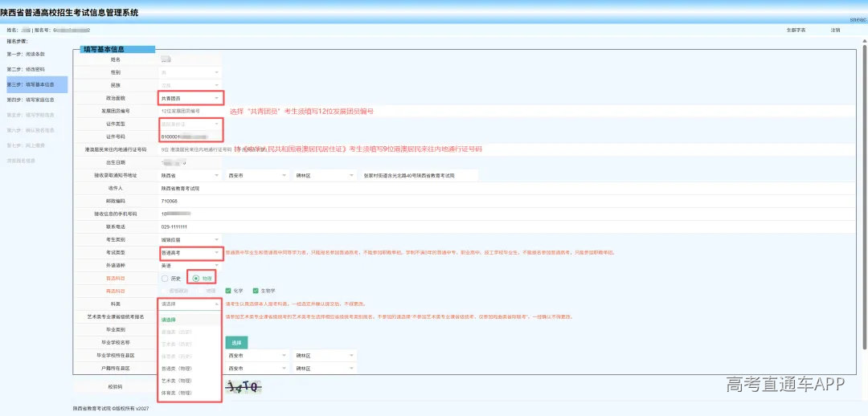
Task: Refresh the captcha image 34TQ
Action: pyautogui.click(x=245, y=386)
